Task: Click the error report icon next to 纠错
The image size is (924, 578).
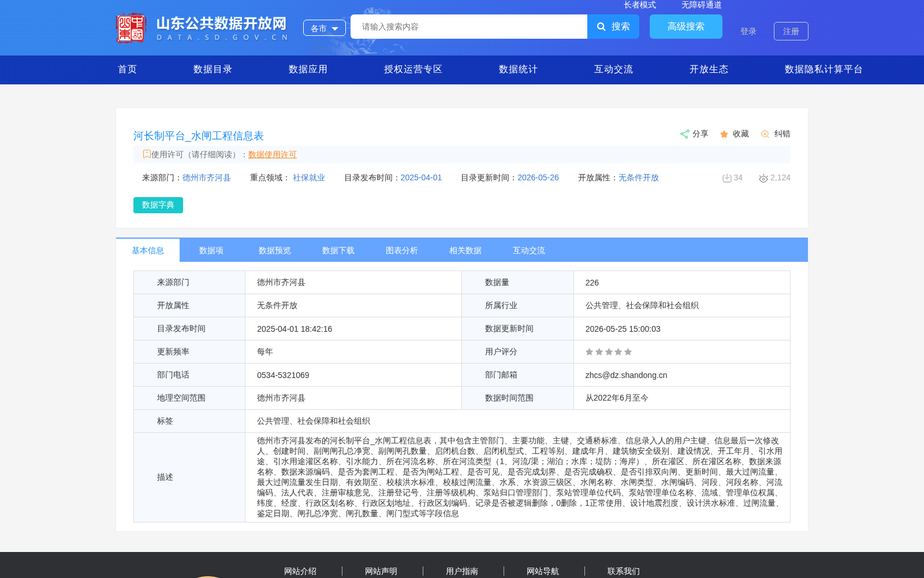Action: point(765,134)
